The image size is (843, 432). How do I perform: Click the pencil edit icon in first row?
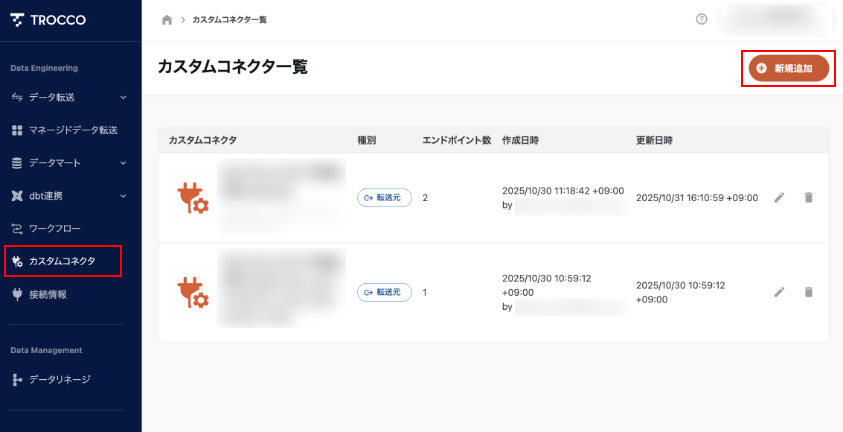coord(780,198)
